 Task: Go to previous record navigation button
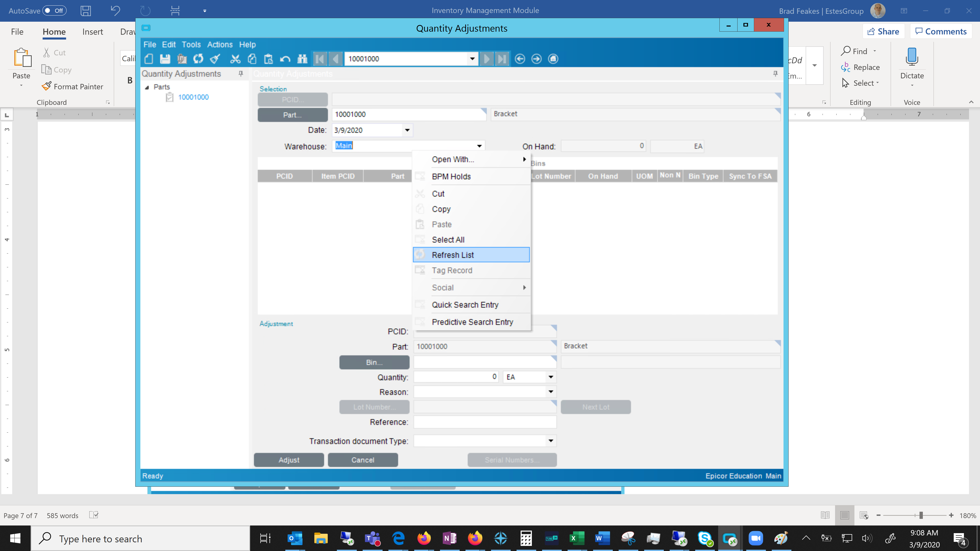[x=335, y=59]
